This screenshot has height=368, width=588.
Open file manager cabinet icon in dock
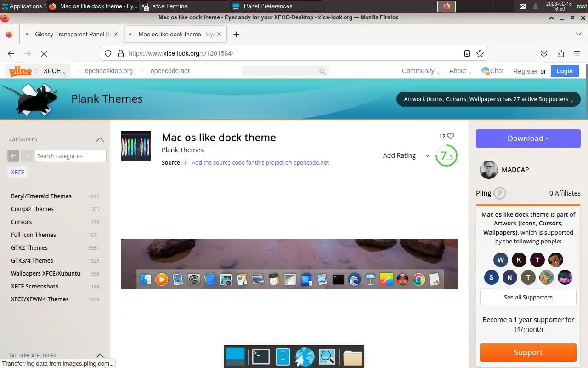tap(283, 356)
